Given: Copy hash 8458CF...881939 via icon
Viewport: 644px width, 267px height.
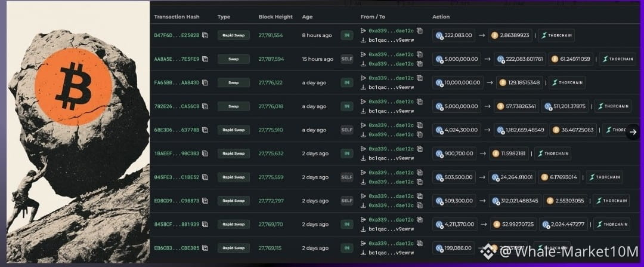Looking at the screenshot, I should coord(205,224).
